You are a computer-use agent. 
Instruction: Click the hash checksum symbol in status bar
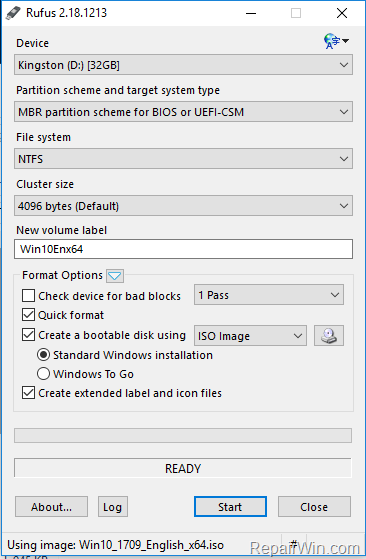pos(294,544)
